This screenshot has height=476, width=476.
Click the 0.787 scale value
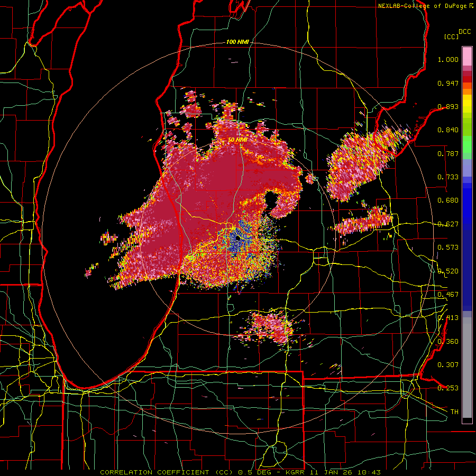pos(448,153)
